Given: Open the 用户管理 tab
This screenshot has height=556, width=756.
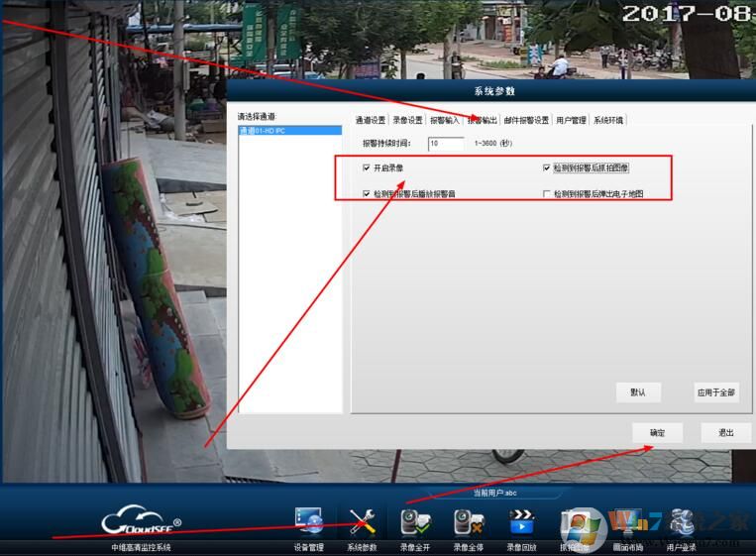Looking at the screenshot, I should click(571, 120).
